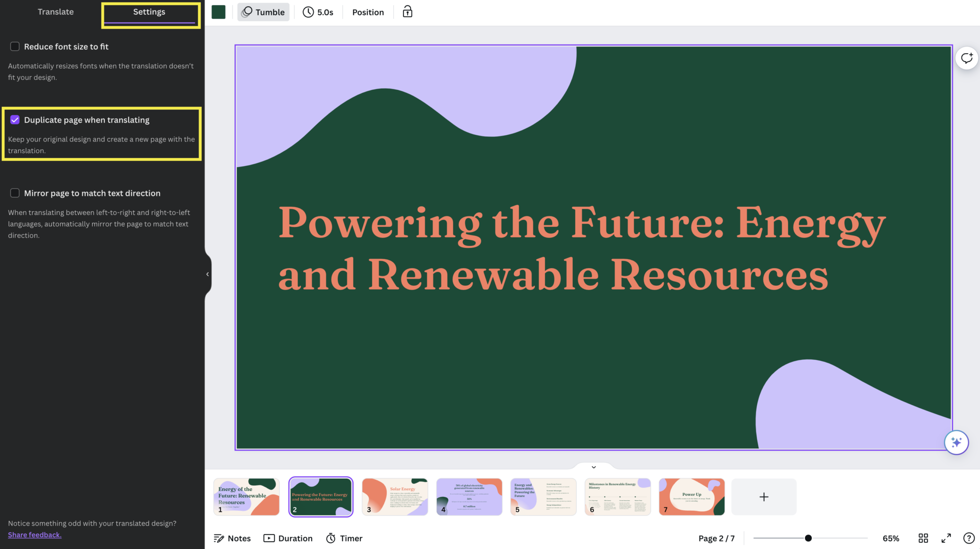Enable Mirror page to match text direction
Screen dimensions: 980x549
coord(15,193)
